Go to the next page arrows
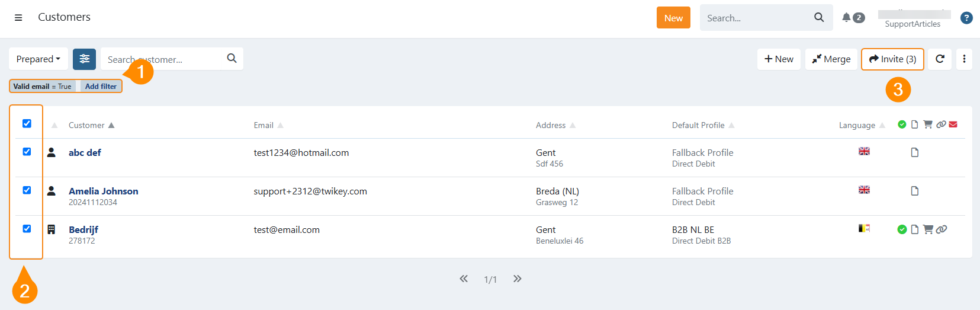This screenshot has width=980, height=310. pyautogui.click(x=517, y=279)
